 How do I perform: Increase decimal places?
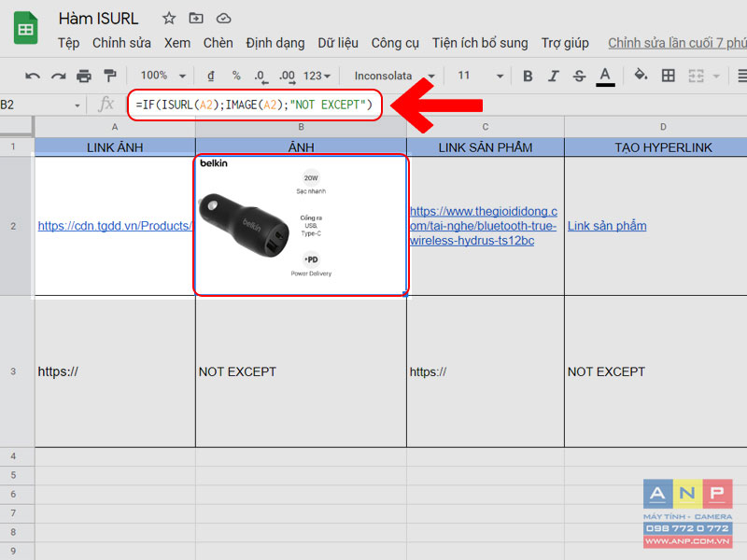[x=288, y=77]
